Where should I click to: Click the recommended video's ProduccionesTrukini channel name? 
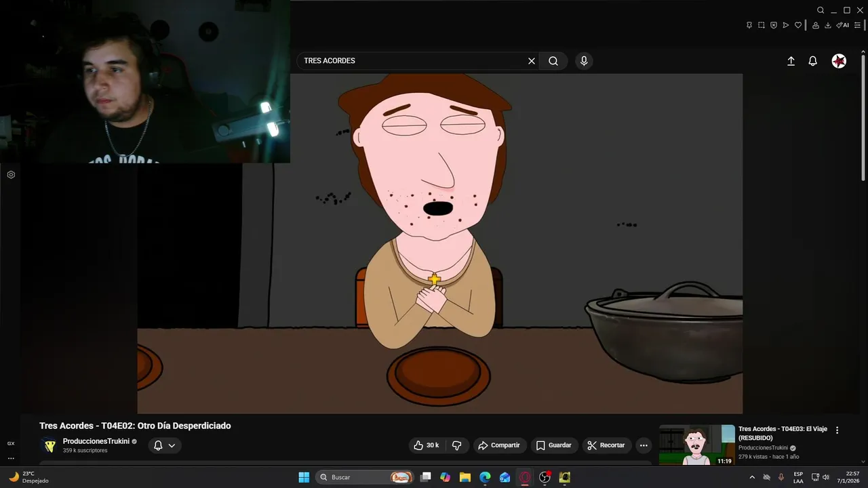click(x=763, y=448)
